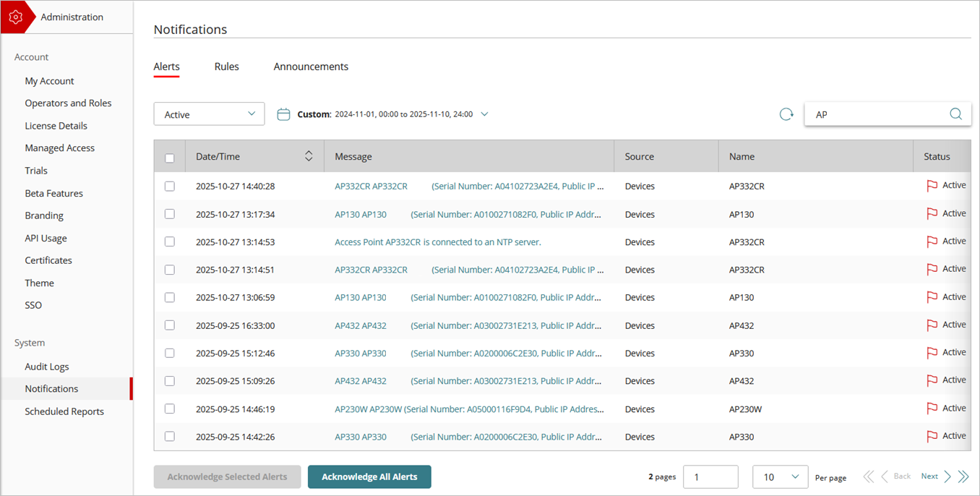
Task: Jump to last page with double chevron
Action: point(963,476)
